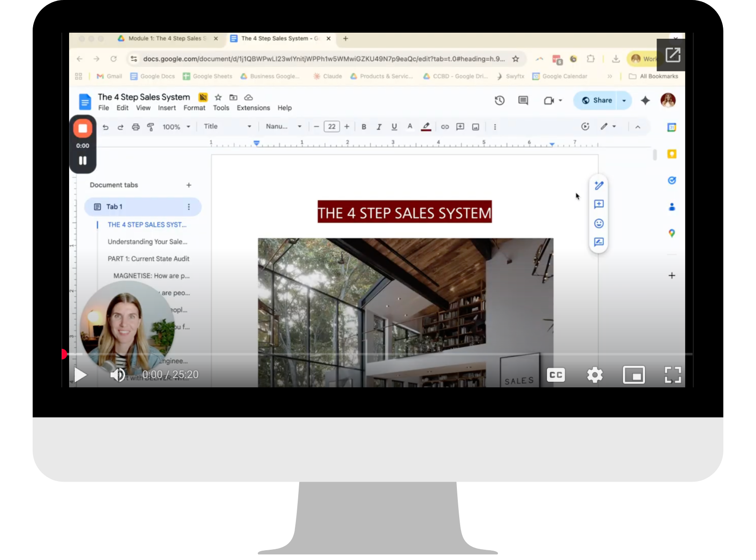Click the video progress bar
Screen dimensions: 756x560
377,354
